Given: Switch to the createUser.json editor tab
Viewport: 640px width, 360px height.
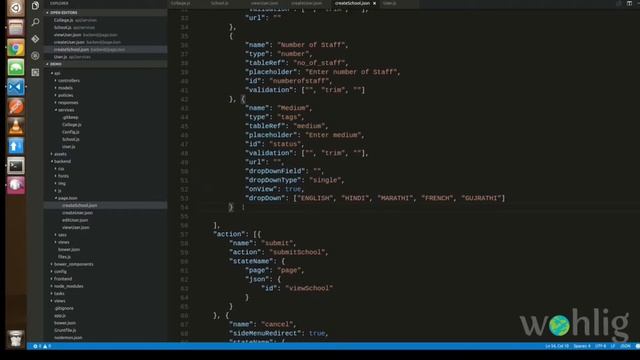Looking at the screenshot, I should pyautogui.click(x=307, y=3).
